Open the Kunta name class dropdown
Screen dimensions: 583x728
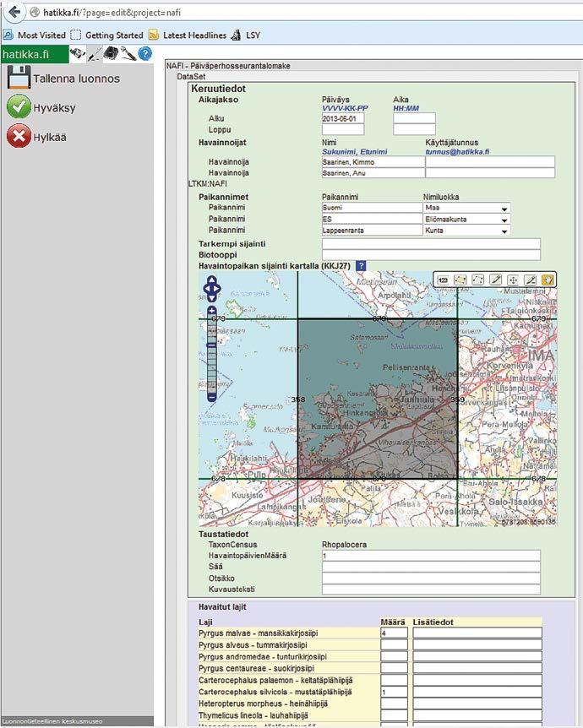pyautogui.click(x=466, y=231)
